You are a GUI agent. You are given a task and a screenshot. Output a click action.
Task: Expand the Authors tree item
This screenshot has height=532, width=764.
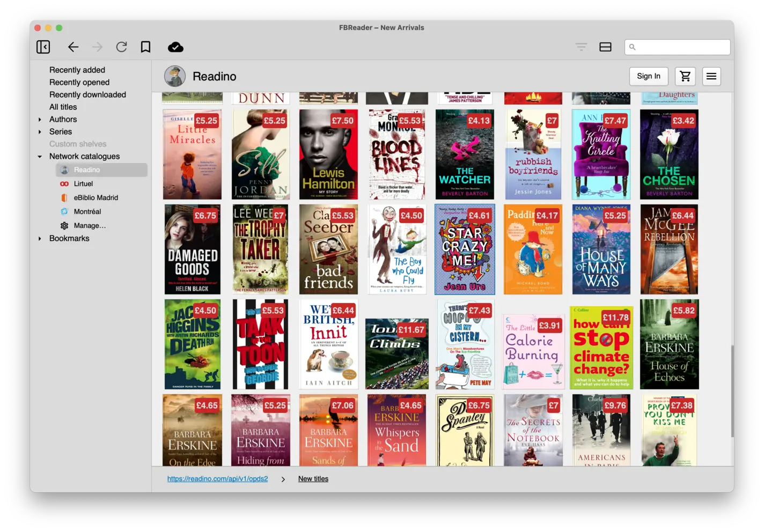click(x=40, y=120)
